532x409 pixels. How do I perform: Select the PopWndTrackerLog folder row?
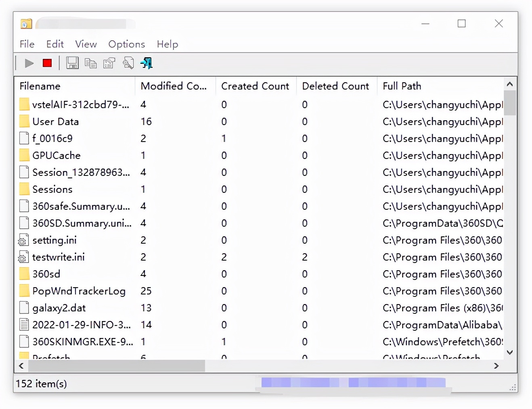pos(79,291)
